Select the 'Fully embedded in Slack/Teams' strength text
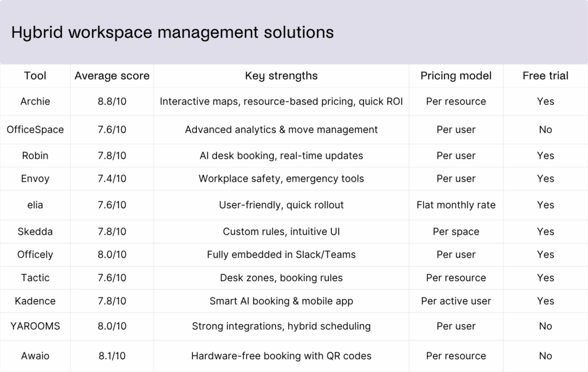 coord(281,255)
